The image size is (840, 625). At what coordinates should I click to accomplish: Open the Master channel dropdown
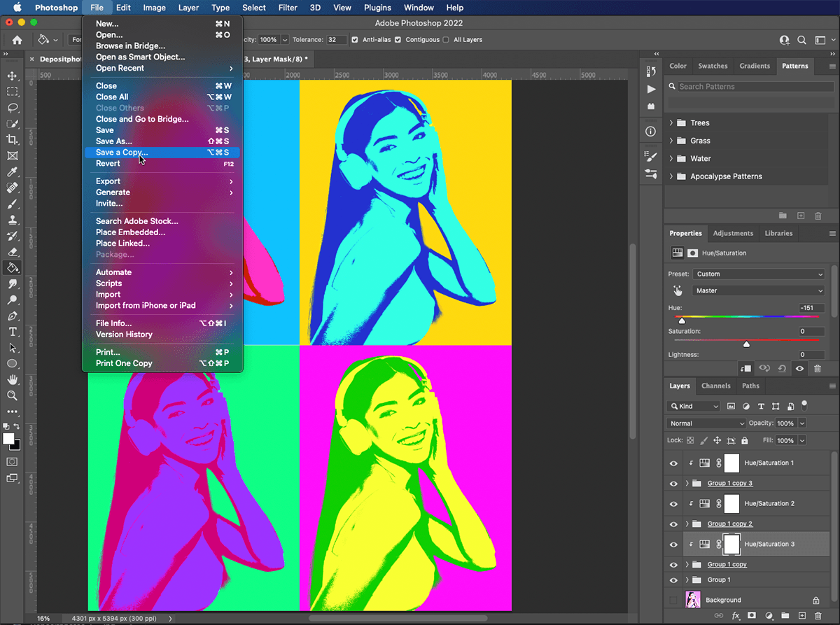(758, 290)
